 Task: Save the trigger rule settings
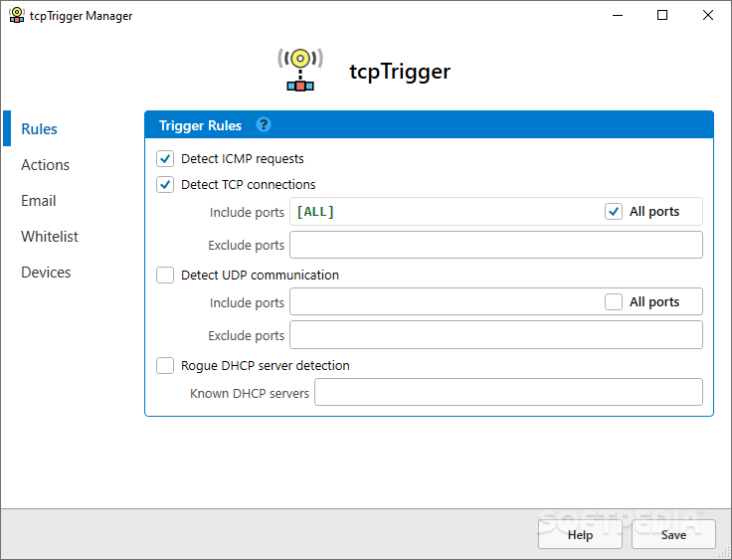(x=673, y=534)
